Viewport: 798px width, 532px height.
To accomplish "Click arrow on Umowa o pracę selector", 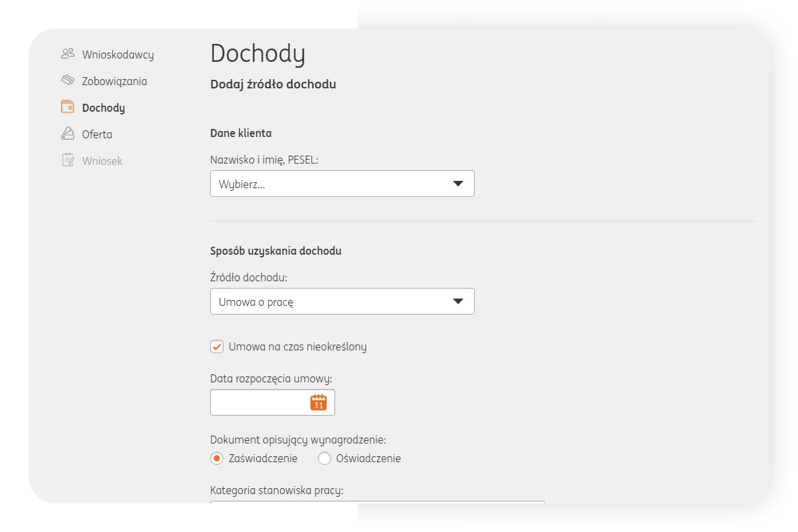I will pos(458,301).
